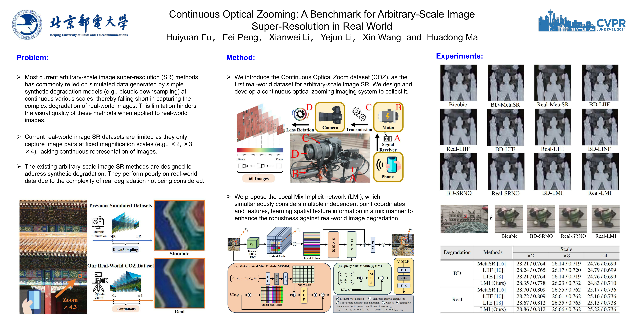Click the focal length color gradient bar
644x322 pixels.
tap(260, 150)
